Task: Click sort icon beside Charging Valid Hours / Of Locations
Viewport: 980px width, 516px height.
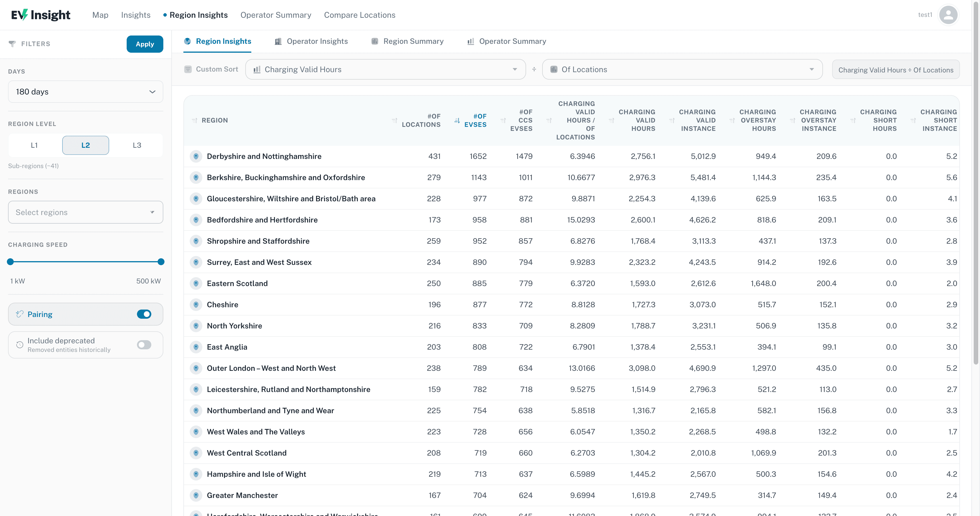Action: pos(549,120)
